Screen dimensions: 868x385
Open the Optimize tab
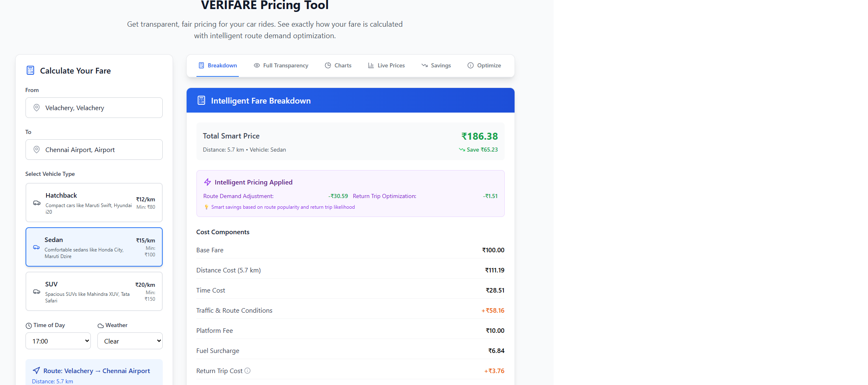click(x=484, y=66)
